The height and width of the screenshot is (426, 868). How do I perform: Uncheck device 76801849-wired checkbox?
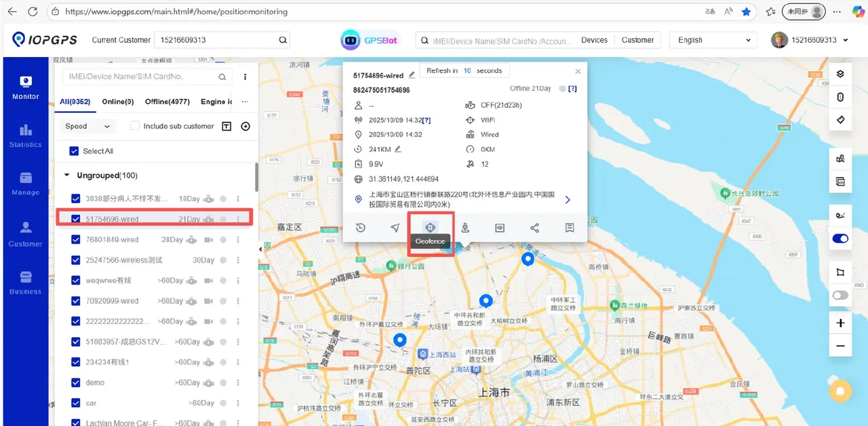point(76,239)
